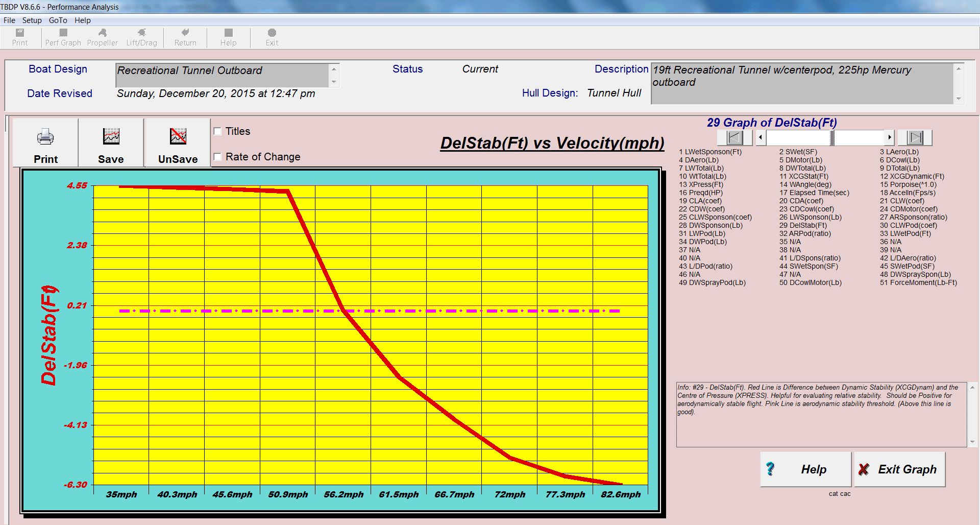Click the Return toolbar icon
980x525 pixels.
click(185, 37)
